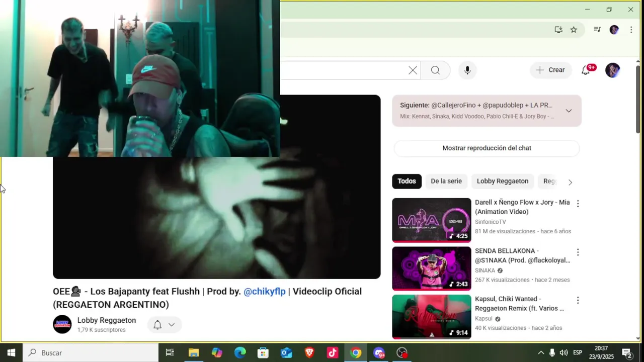This screenshot has width=644, height=362.
Task: Click ESP language indicator
Action: pos(578,353)
